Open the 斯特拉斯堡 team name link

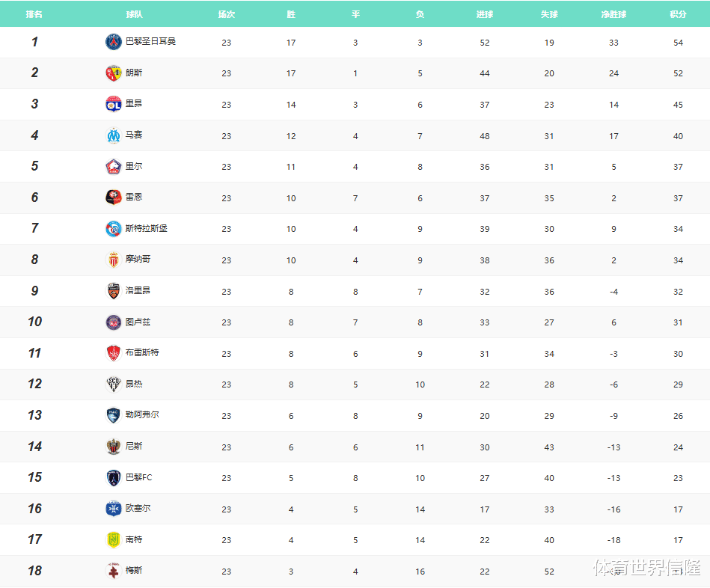click(x=146, y=228)
